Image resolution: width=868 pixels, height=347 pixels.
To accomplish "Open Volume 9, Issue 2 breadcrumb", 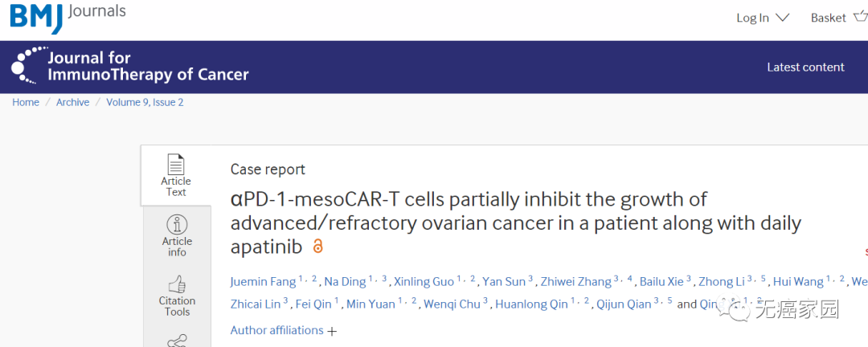I will pyautogui.click(x=145, y=102).
